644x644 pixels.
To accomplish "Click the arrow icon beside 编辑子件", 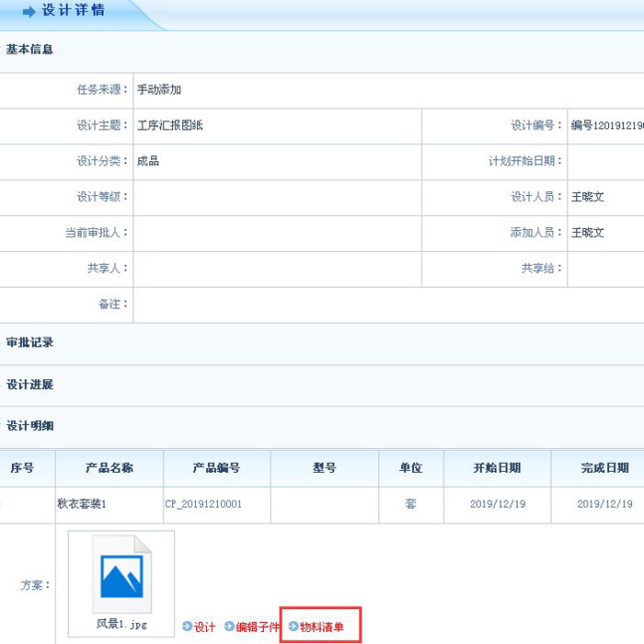I will [230, 627].
